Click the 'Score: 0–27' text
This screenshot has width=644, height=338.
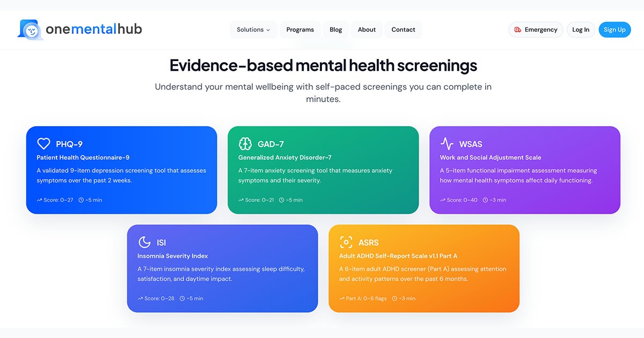pos(58,200)
